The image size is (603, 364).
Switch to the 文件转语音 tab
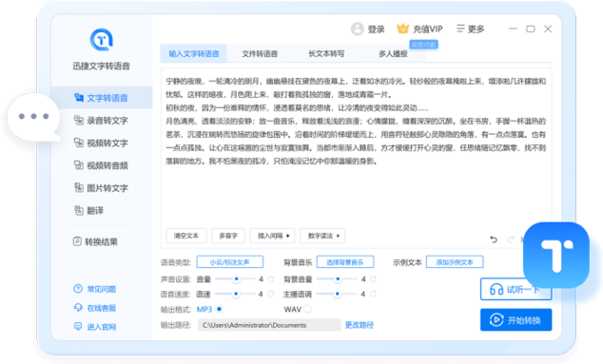coord(260,53)
